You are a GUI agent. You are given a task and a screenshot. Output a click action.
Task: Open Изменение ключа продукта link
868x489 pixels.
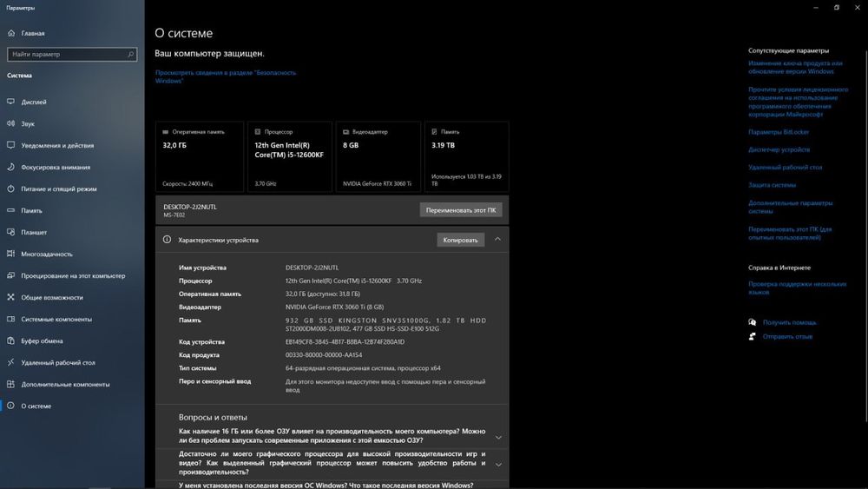(795, 67)
